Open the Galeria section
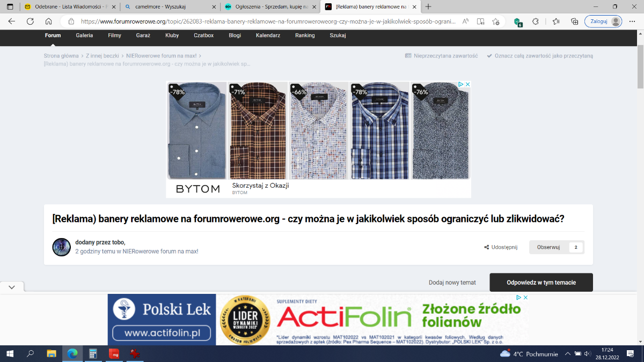 [84, 35]
